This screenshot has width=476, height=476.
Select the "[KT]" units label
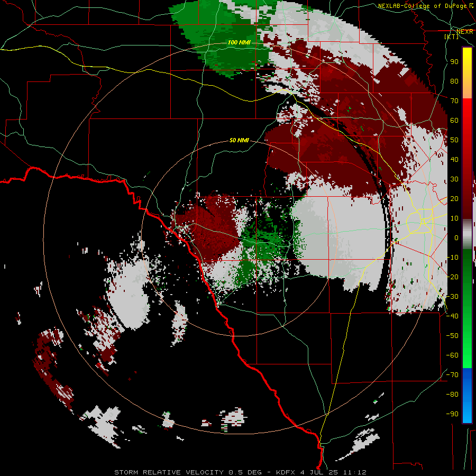(x=452, y=36)
